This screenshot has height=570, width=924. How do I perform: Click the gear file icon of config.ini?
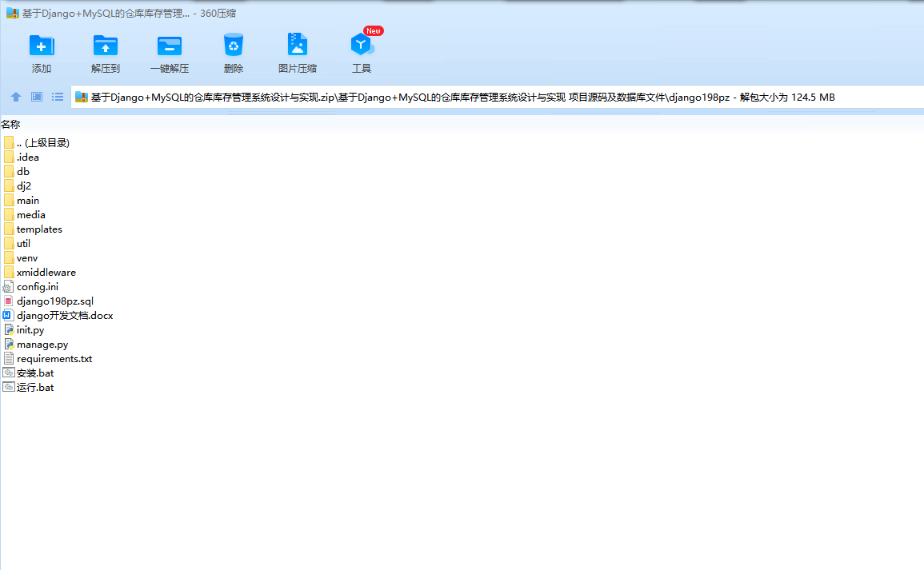pyautogui.click(x=8, y=287)
